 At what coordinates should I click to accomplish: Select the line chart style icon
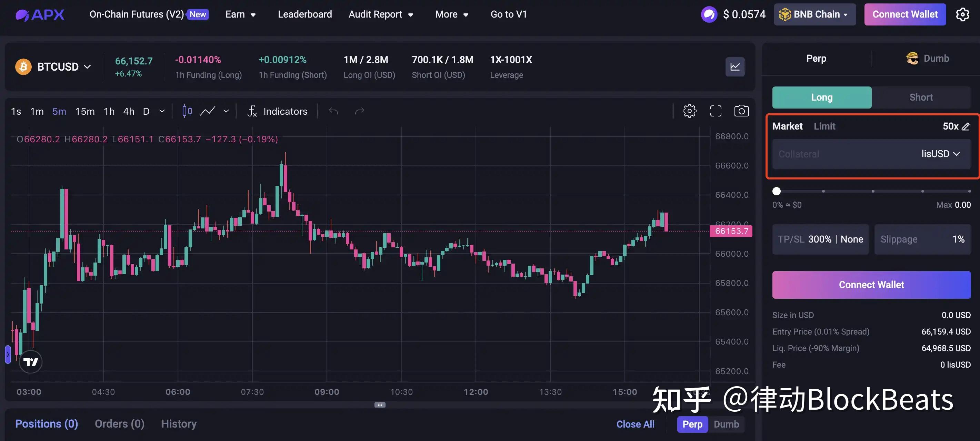point(208,111)
